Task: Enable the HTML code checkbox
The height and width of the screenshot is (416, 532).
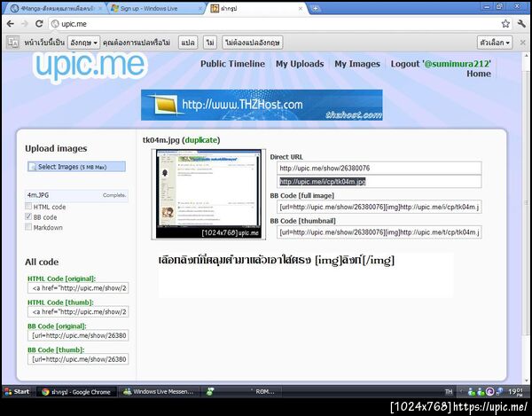Action: pos(28,206)
